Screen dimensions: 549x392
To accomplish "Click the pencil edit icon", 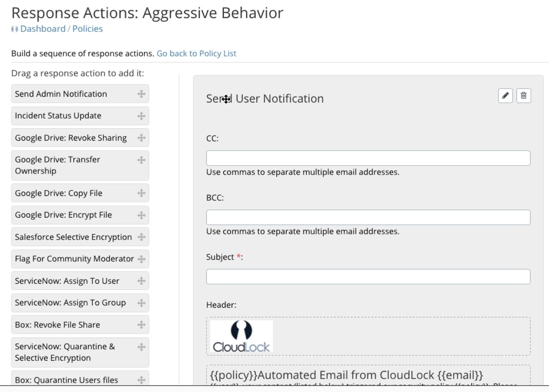I will pyautogui.click(x=505, y=96).
